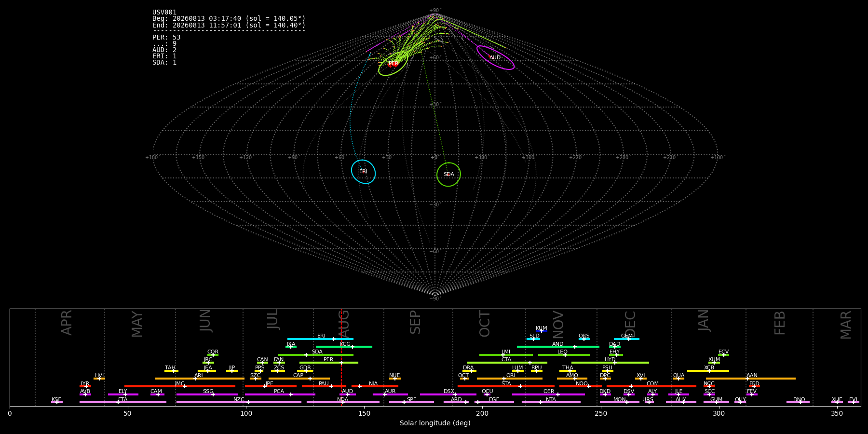Screen dimensions: 868x434
Task: Click the ORS shower peak marker
Action: tap(583, 339)
